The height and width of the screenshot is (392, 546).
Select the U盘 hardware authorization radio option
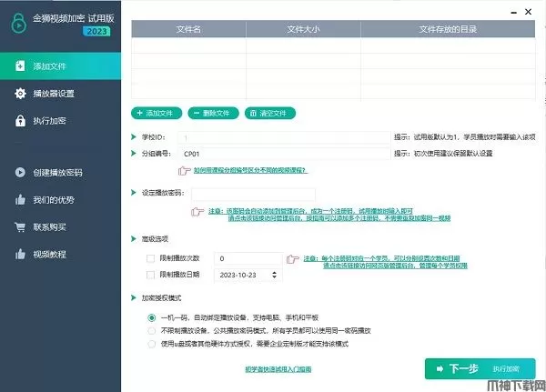click(151, 344)
